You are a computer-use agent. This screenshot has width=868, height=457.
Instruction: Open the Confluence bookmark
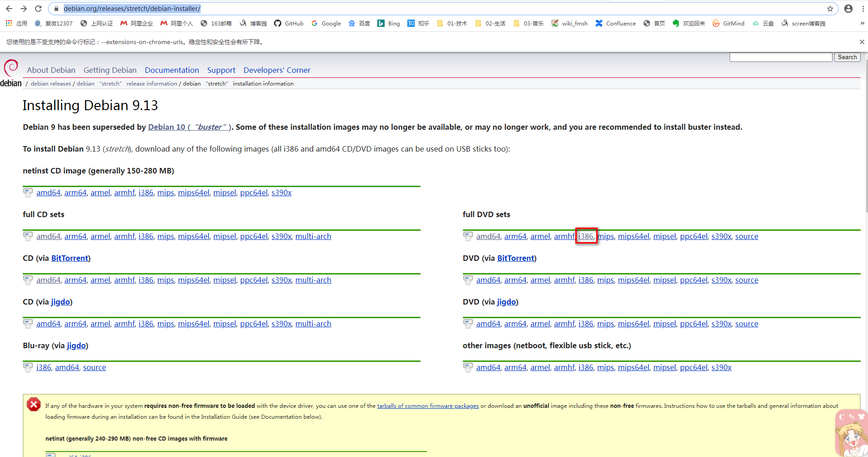coord(615,23)
